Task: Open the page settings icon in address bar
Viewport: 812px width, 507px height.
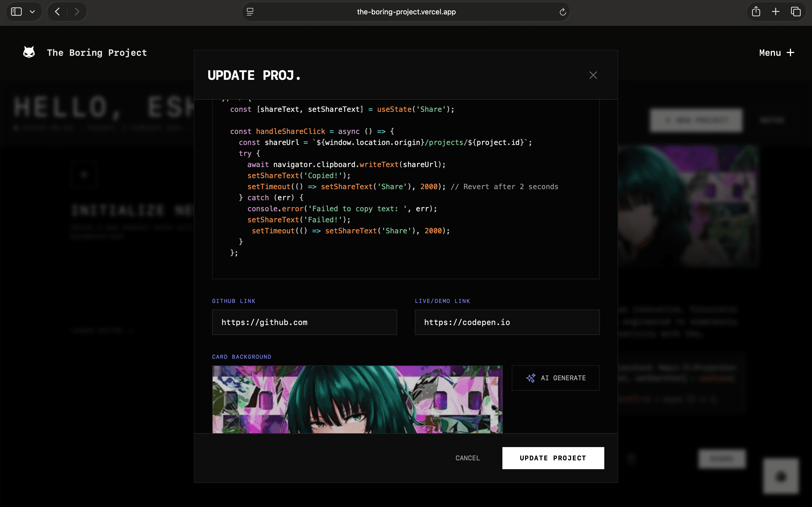Action: pyautogui.click(x=250, y=12)
